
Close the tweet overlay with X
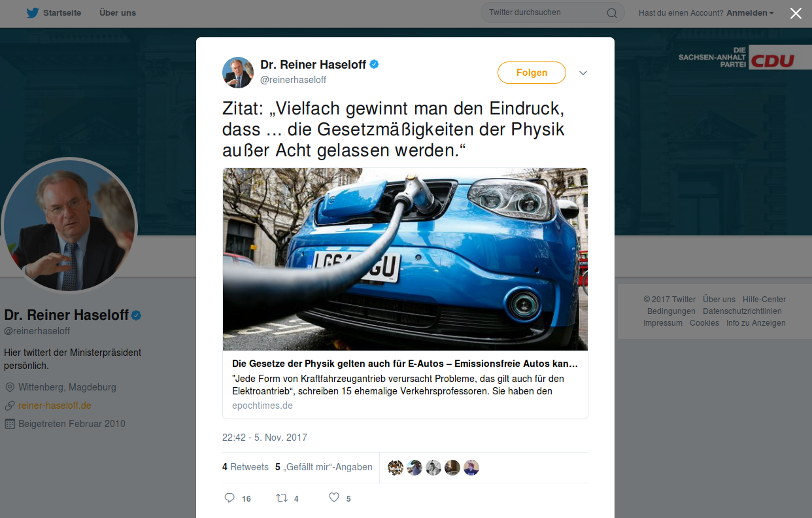(796, 13)
